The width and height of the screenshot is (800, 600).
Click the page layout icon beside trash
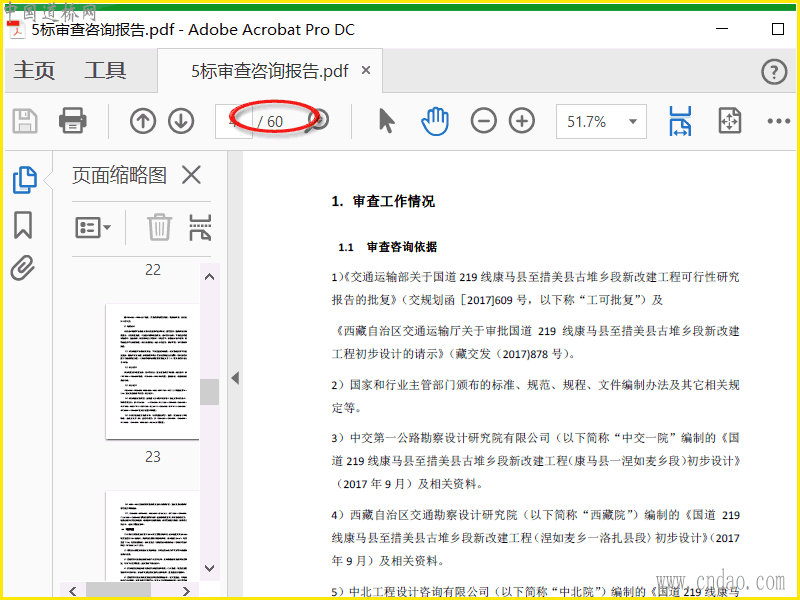pyautogui.click(x=200, y=228)
